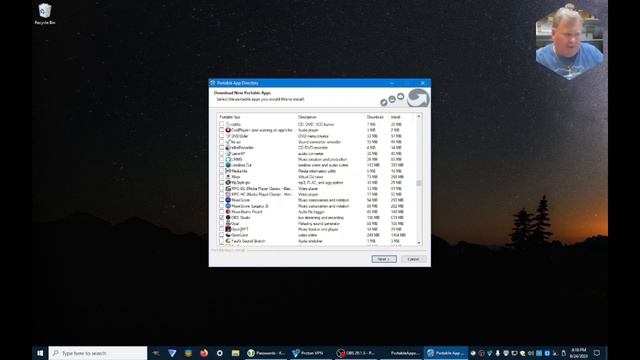Click the DVDStyler app icon
This screenshot has height=360, width=640.
click(x=228, y=136)
